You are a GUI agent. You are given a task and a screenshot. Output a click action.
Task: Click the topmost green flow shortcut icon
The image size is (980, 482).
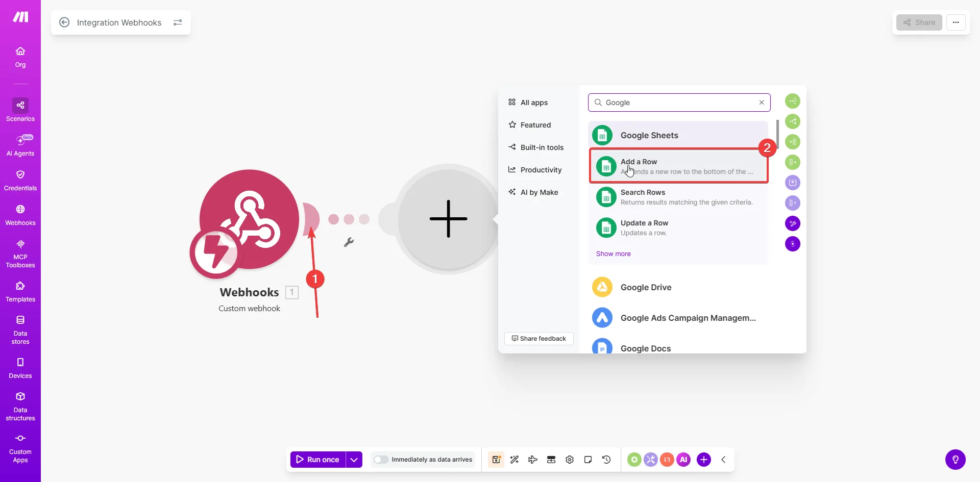(x=793, y=101)
